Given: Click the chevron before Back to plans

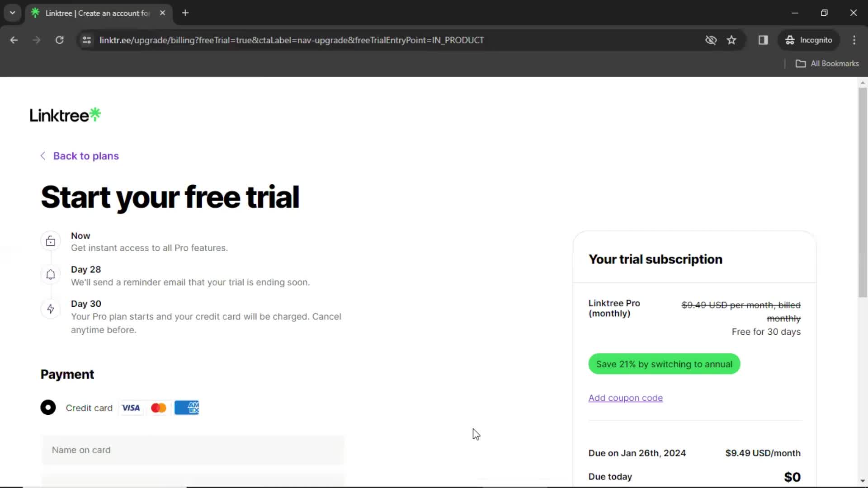Looking at the screenshot, I should [x=43, y=156].
